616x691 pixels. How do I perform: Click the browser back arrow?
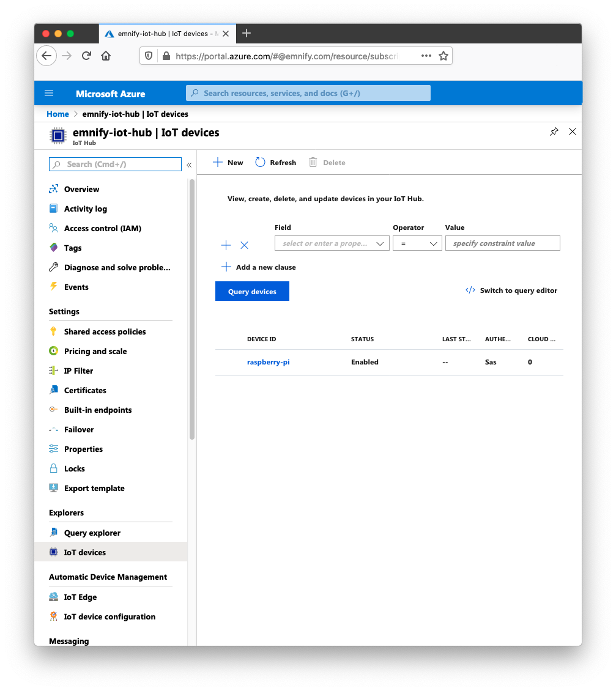(46, 56)
